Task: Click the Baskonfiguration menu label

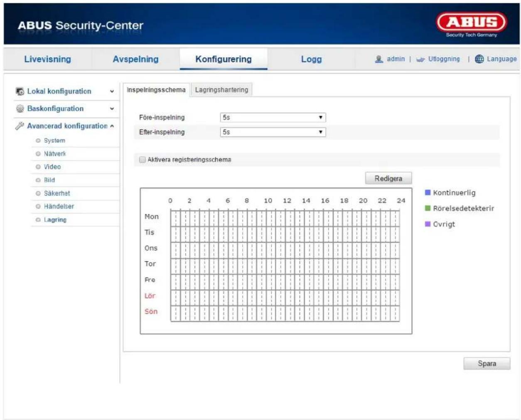Action: (55, 109)
